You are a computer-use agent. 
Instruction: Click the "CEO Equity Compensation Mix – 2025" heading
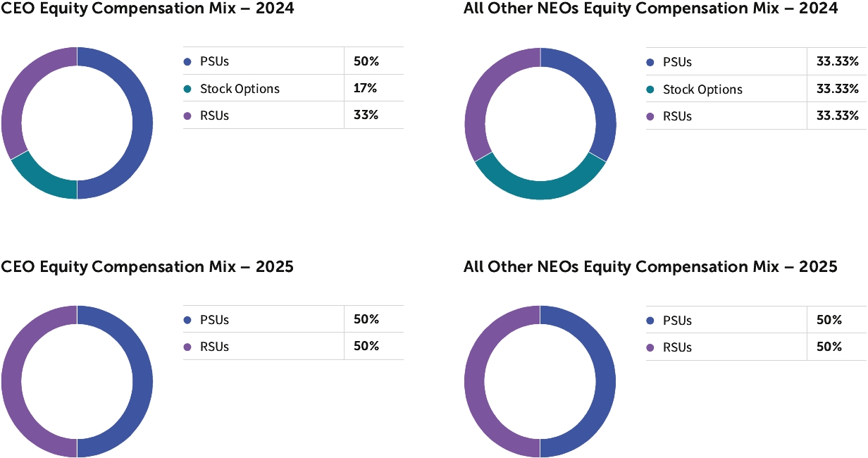(147, 267)
